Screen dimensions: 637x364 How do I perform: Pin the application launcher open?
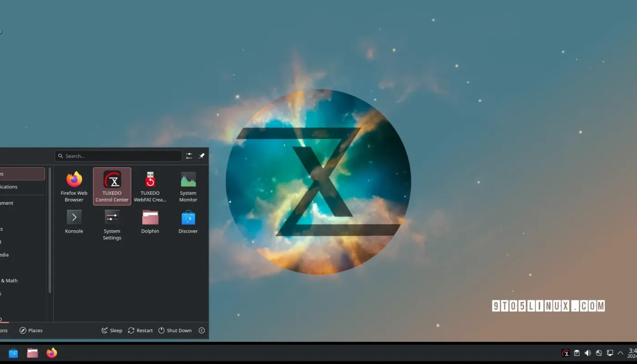click(x=202, y=156)
